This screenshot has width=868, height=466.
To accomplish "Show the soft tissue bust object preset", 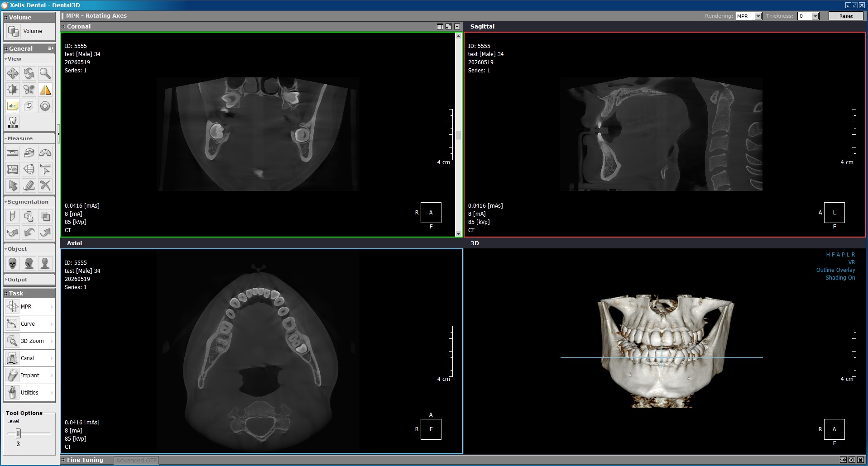I will pyautogui.click(x=45, y=263).
